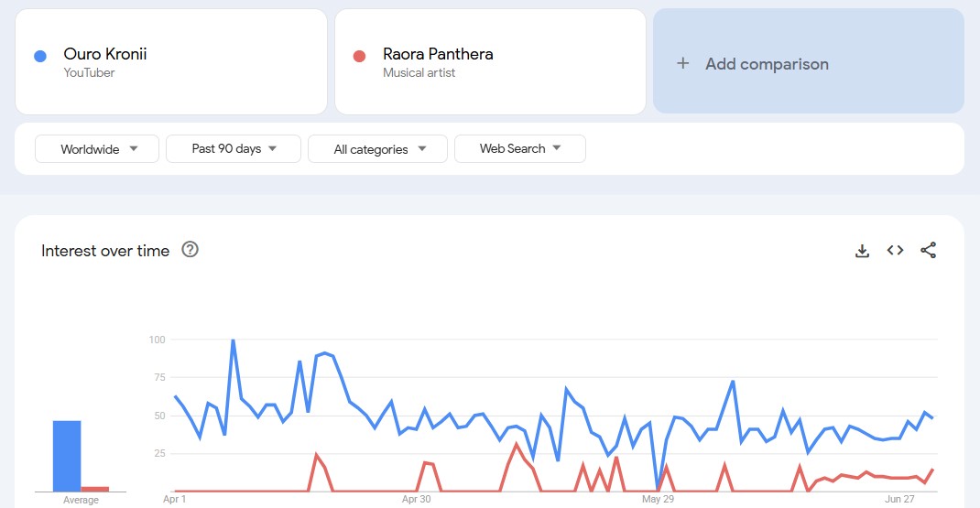980x508 pixels.
Task: Click the May 29 axis label
Action: [x=659, y=499]
